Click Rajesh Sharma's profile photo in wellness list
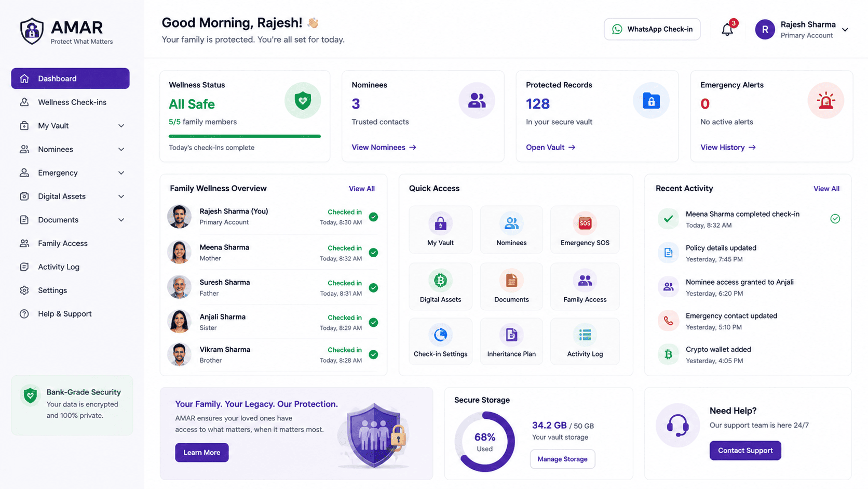Screen dimensions: 868x489 (179, 217)
